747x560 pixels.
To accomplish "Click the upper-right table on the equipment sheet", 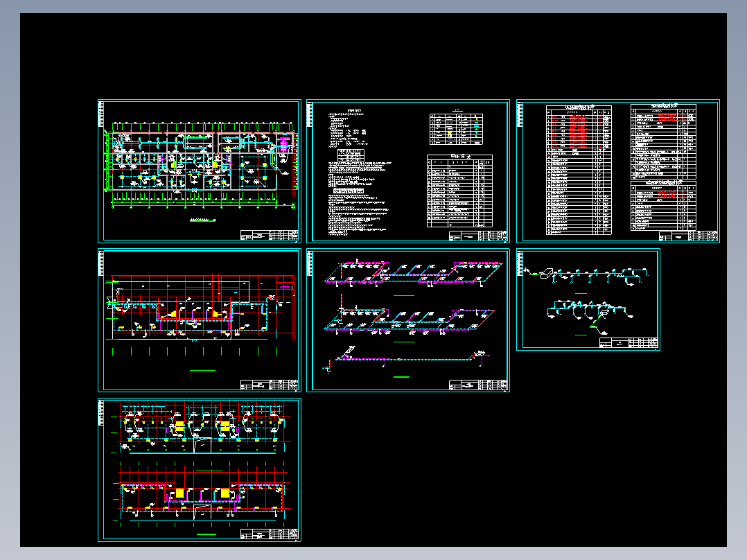I will pyautogui.click(x=663, y=141).
